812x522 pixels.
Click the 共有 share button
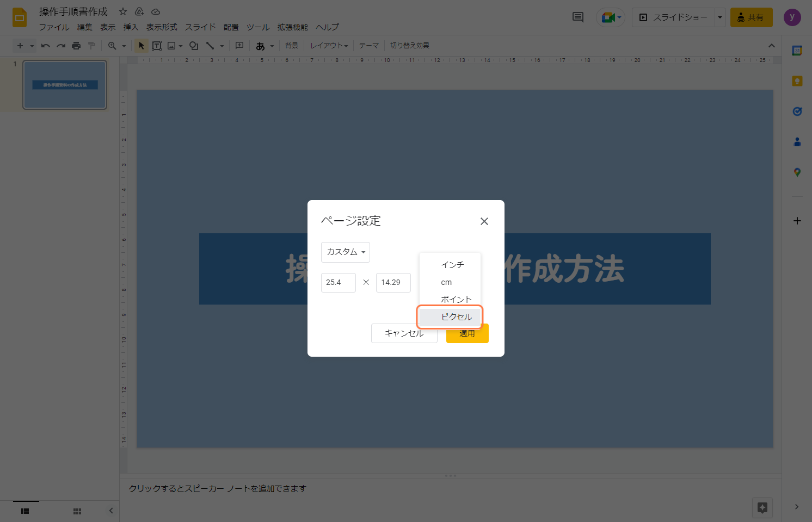[751, 17]
